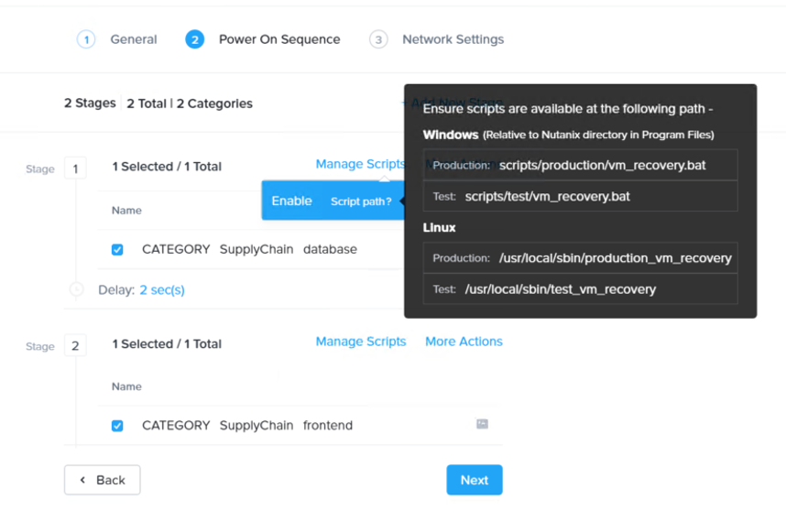Click the Delay clock icon under Stage 1

(x=76, y=289)
